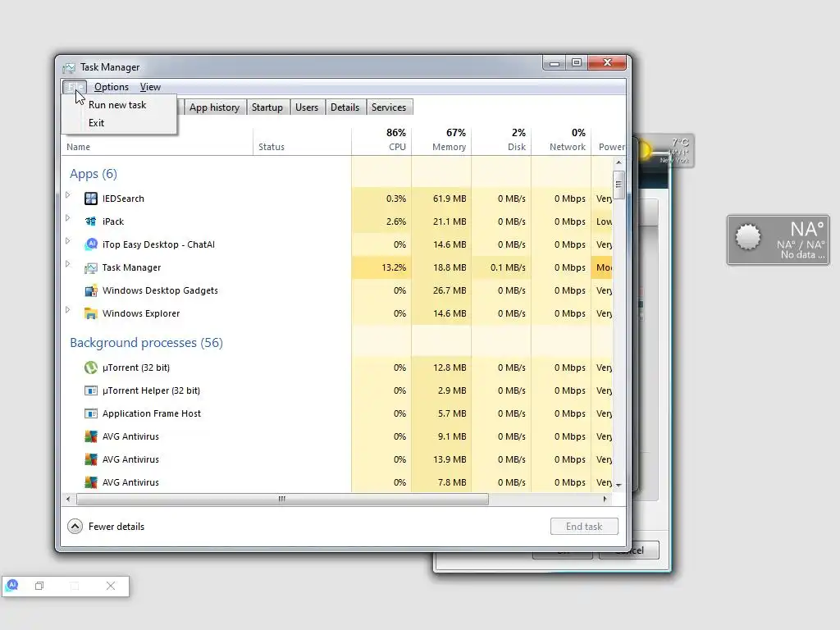Click the IEDSearch app icon
Image resolution: width=840 pixels, height=630 pixels.
[91, 199]
